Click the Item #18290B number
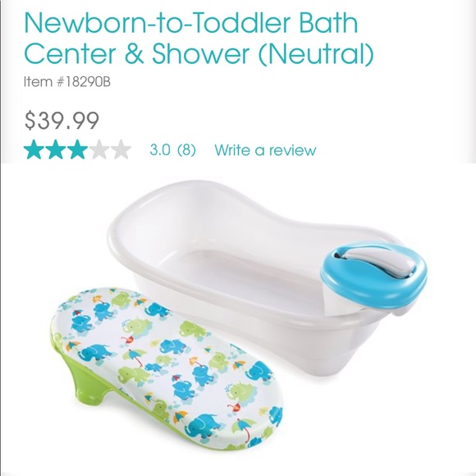 click(x=67, y=82)
